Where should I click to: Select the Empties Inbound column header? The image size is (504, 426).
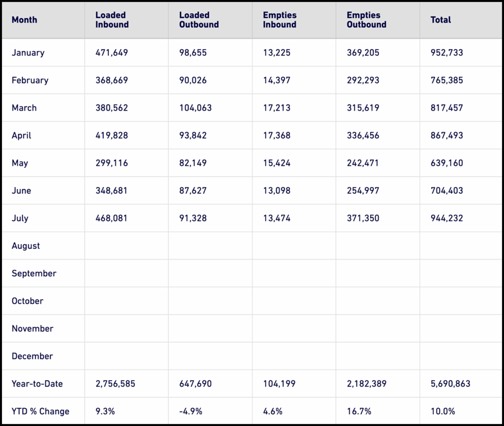click(280, 20)
